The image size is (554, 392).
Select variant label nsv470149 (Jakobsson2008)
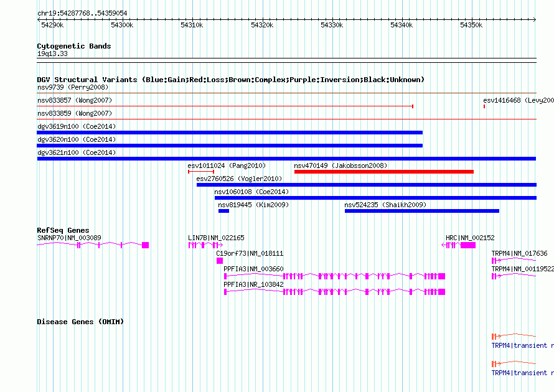coord(340,166)
